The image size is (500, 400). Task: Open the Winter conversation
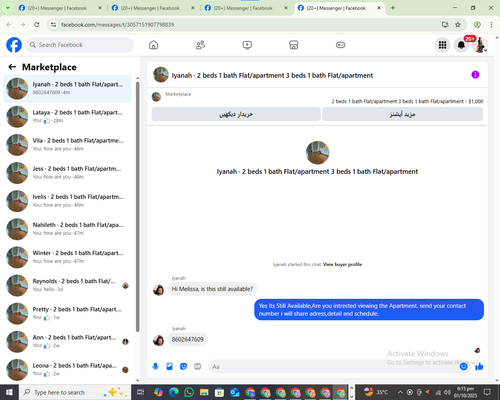67,257
